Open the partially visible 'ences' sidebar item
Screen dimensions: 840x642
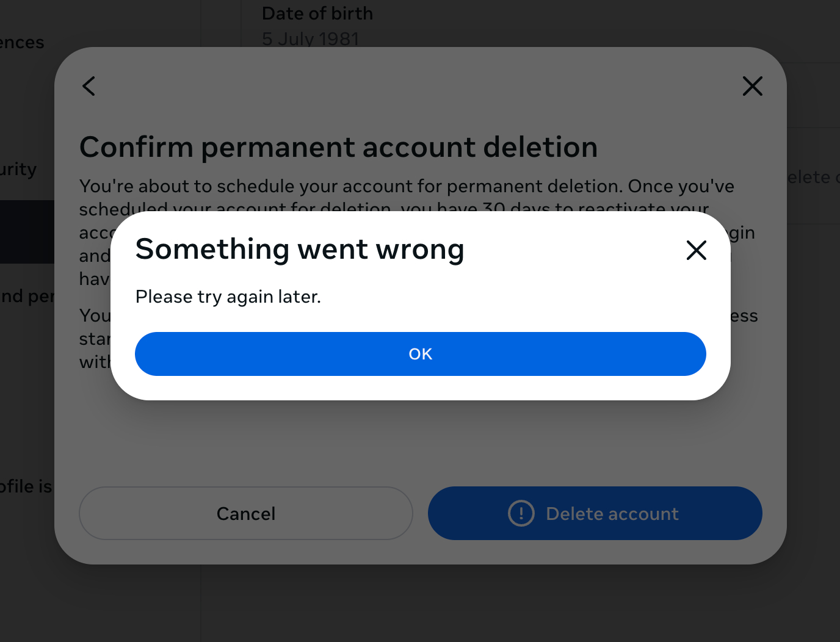click(22, 43)
